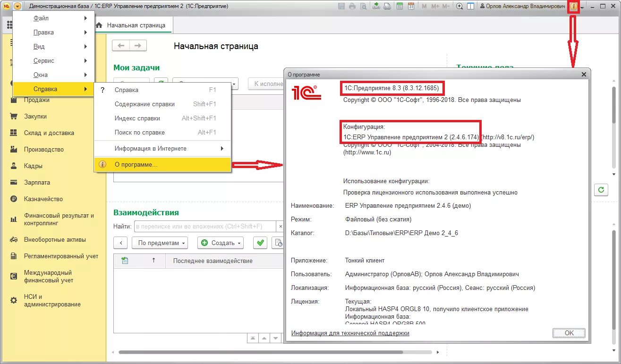Image resolution: width=621 pixels, height=364 pixels.
Task: Click the collapse chevron button before По предметам
Action: pos(121,243)
